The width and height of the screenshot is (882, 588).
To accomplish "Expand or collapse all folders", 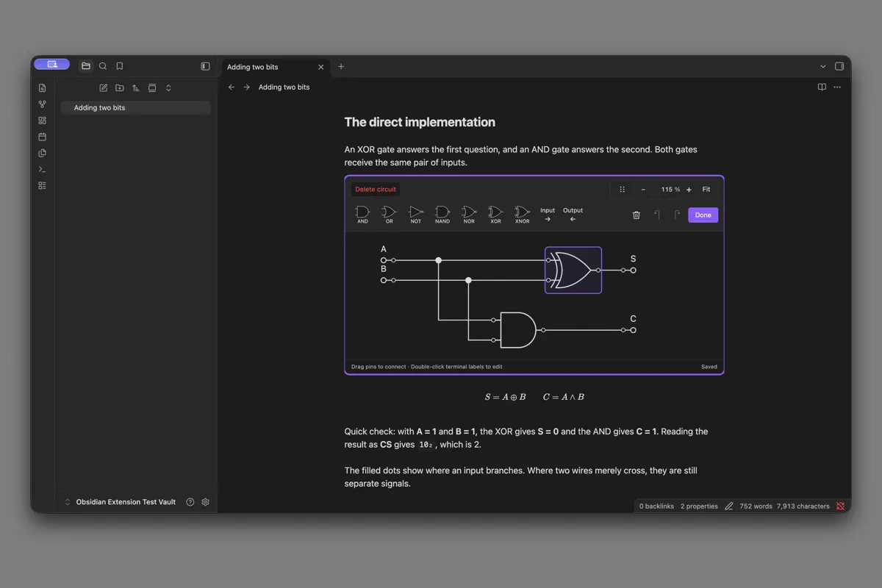I will click(168, 88).
